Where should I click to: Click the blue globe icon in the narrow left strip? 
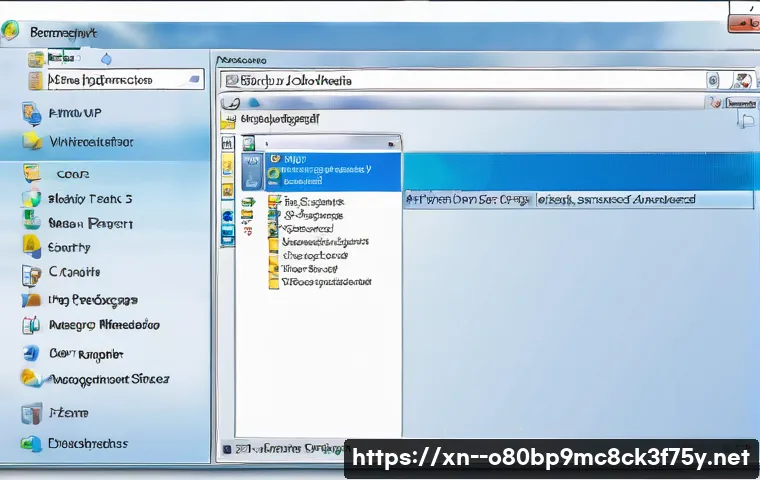[x=227, y=216]
